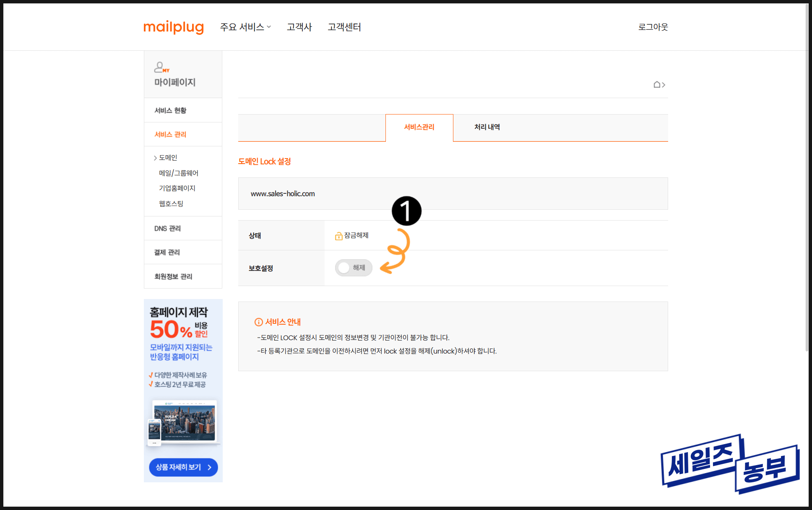Open DNS 관리 in sidebar
The image size is (812, 510).
(167, 228)
